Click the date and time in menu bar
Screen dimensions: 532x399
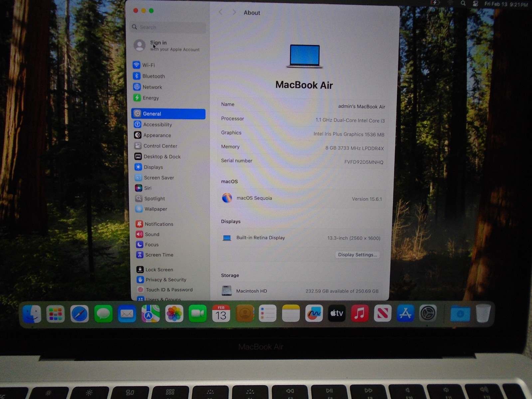click(506, 4)
